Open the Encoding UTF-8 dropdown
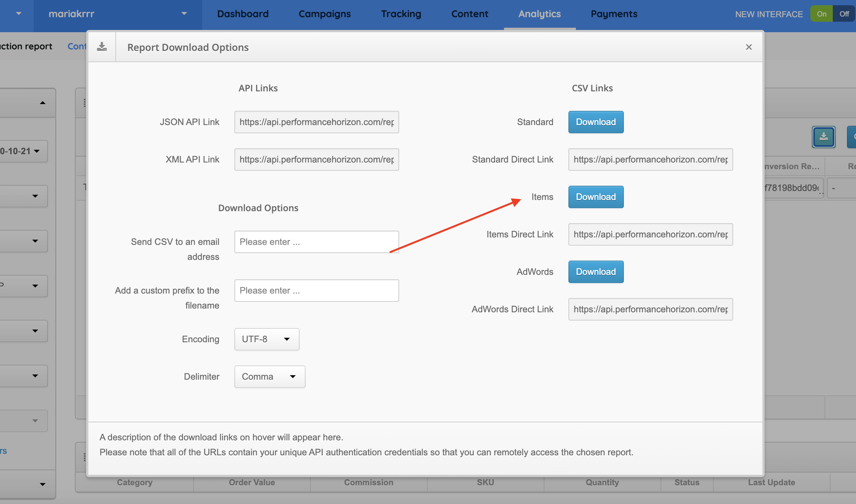Viewport: 856px width, 504px height. pos(267,339)
